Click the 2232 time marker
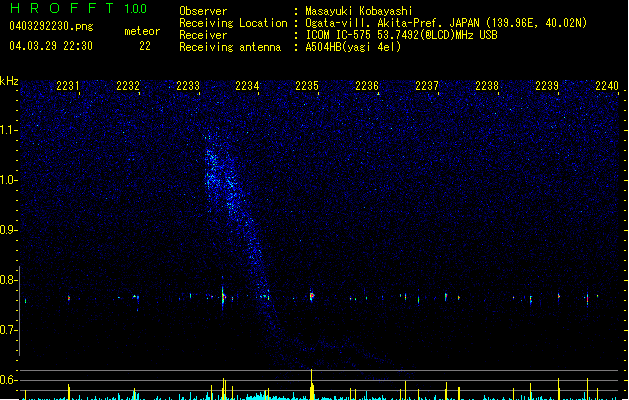Viewport: 629px width, 400px height. click(128, 86)
